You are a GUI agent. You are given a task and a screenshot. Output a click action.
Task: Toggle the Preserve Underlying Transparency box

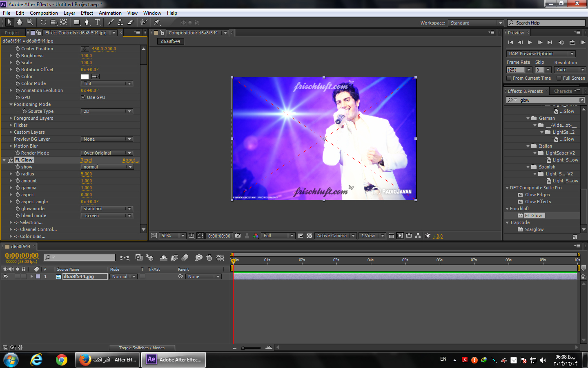pyautogui.click(x=143, y=277)
